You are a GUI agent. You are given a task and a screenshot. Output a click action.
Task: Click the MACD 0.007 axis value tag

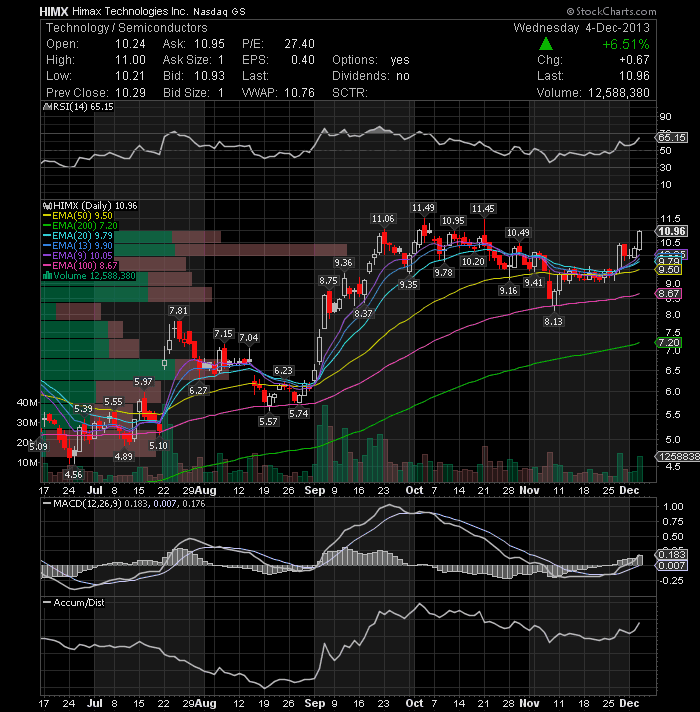coord(672,565)
